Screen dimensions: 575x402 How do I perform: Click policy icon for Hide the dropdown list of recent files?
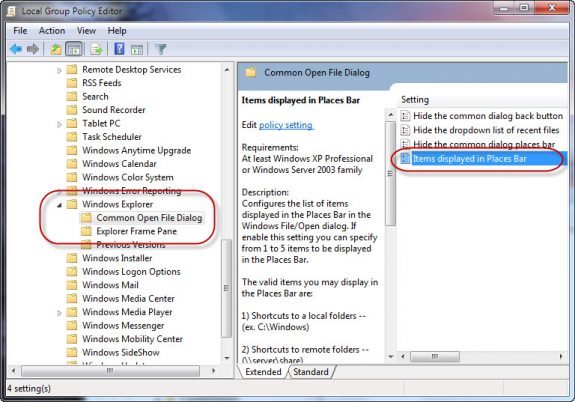(x=405, y=130)
